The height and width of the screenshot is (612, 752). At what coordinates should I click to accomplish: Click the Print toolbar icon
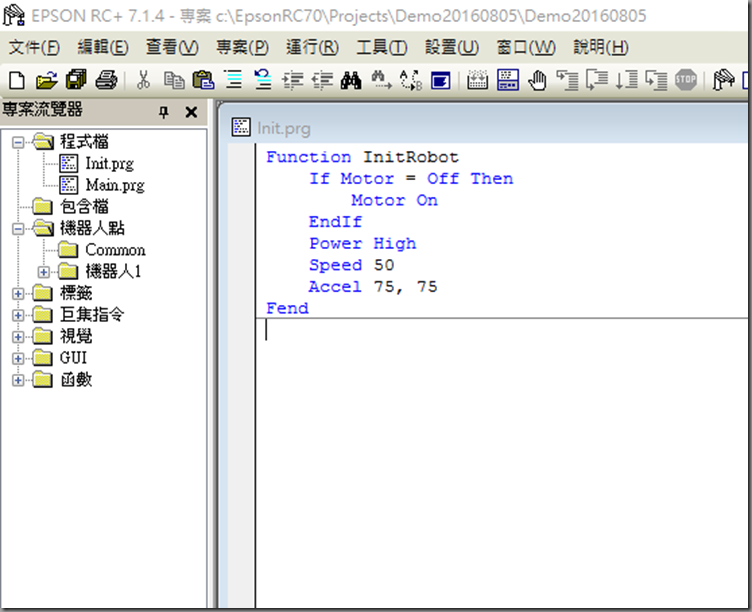[106, 80]
